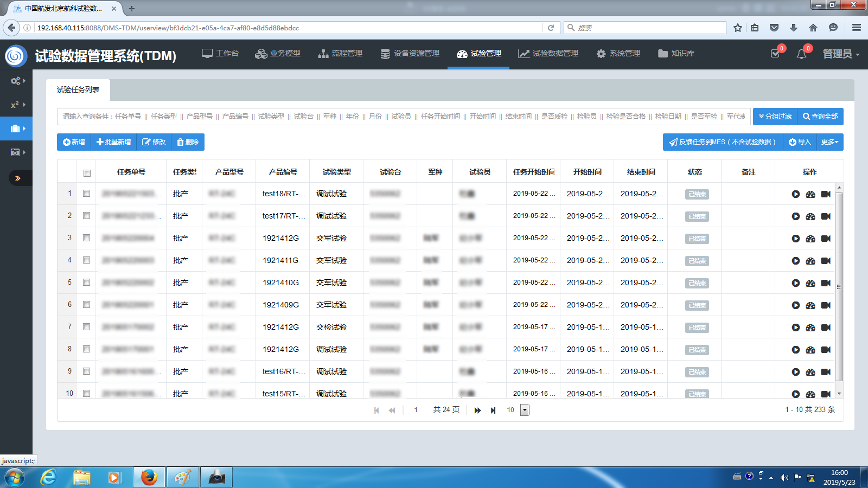Open the page size dropdown showing 10
The width and height of the screenshot is (868, 488).
[x=525, y=410]
